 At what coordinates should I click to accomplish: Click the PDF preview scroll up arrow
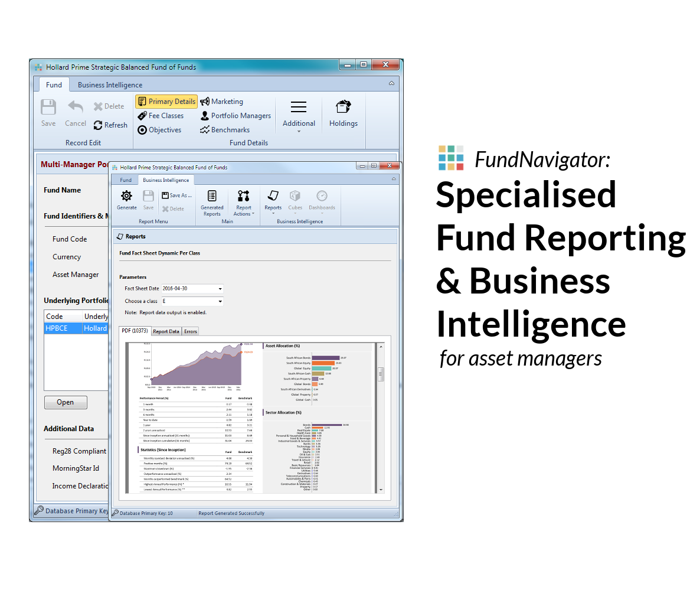pyautogui.click(x=381, y=347)
